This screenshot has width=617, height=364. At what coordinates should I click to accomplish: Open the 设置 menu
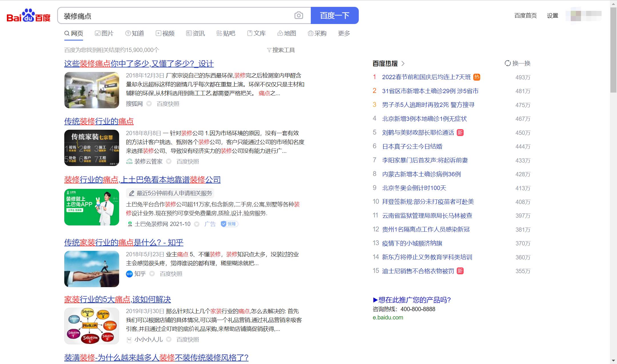click(552, 16)
